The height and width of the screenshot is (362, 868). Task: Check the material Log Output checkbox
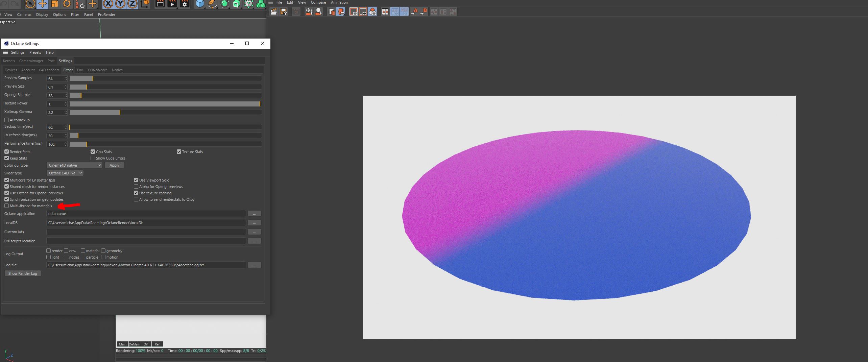click(83, 251)
